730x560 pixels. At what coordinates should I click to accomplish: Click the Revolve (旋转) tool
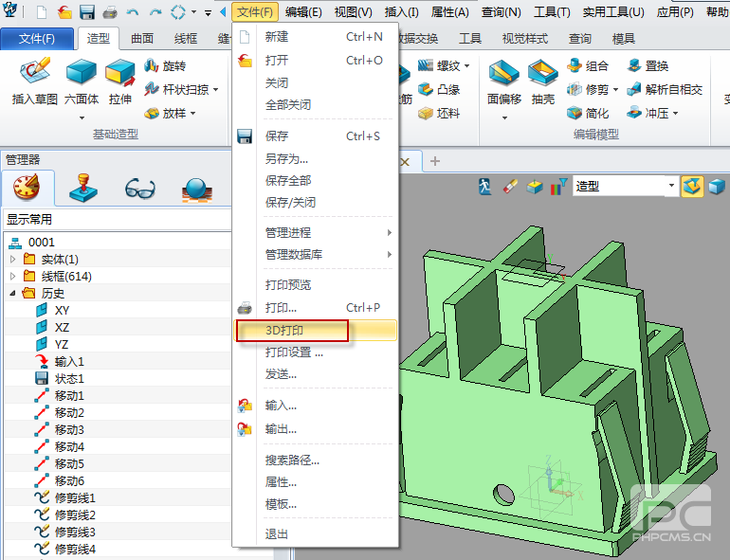(x=165, y=66)
